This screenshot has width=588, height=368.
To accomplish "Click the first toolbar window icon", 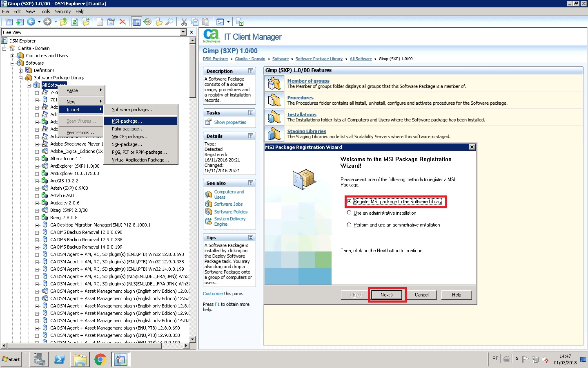I will (x=9, y=22).
